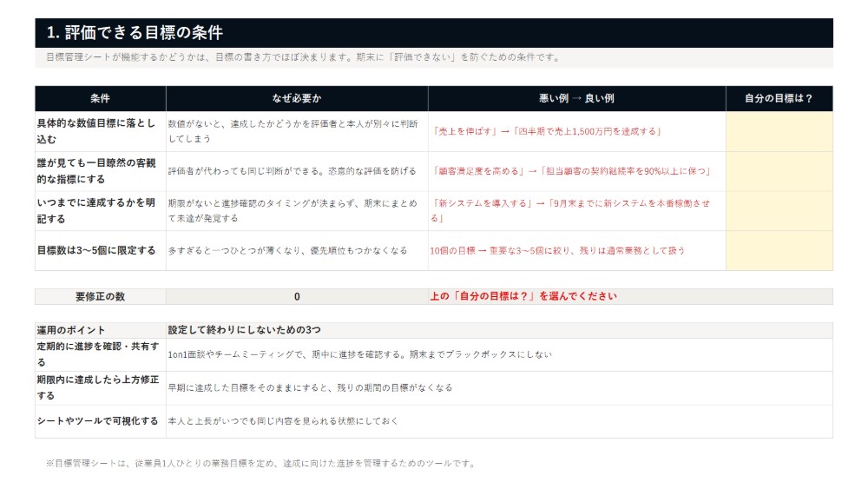Click the subtitle starting '目標管理シートが機能するか'
Screen dimensions: 868x489
(303, 57)
